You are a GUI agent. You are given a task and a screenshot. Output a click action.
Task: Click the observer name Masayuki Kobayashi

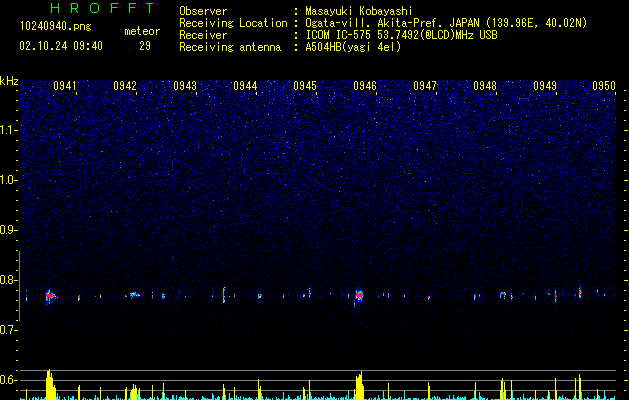(358, 11)
